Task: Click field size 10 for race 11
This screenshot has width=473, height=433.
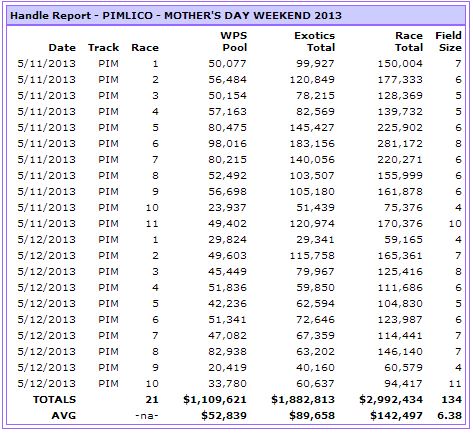Action: tap(455, 224)
